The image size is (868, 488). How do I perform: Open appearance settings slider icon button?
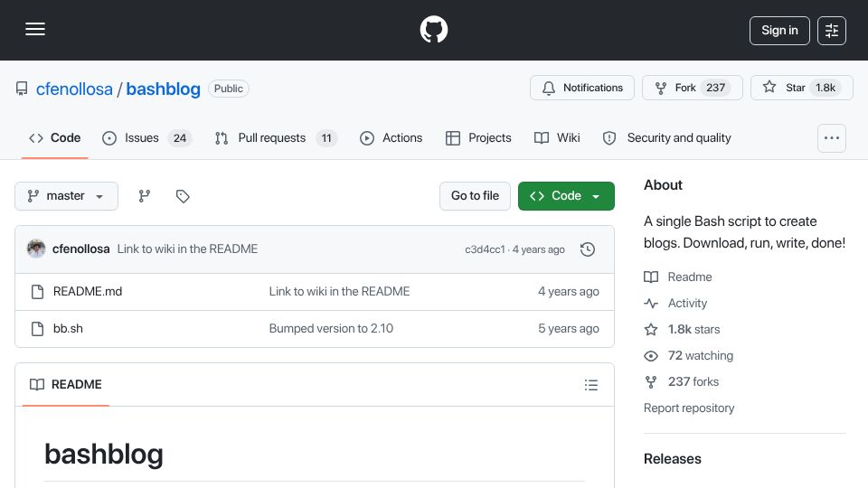point(832,31)
